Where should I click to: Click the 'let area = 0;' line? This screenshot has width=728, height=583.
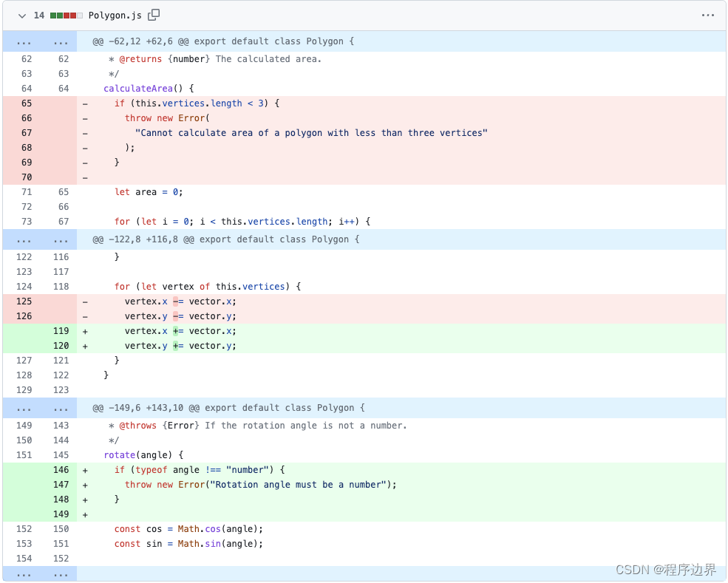(149, 192)
